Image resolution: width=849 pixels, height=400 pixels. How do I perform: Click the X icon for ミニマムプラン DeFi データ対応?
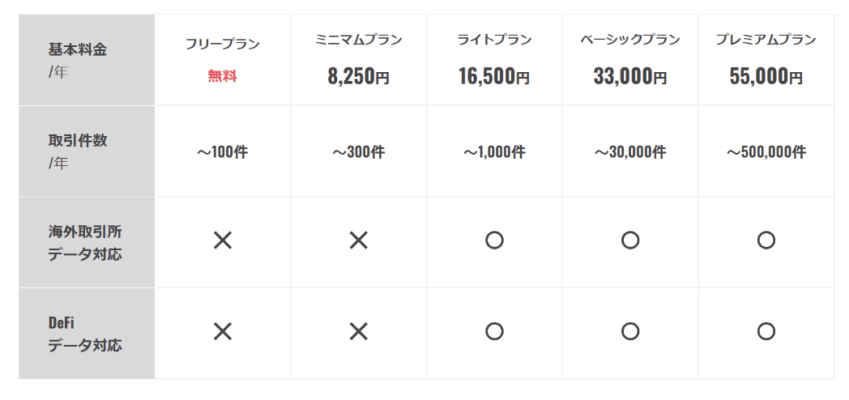[x=358, y=331]
